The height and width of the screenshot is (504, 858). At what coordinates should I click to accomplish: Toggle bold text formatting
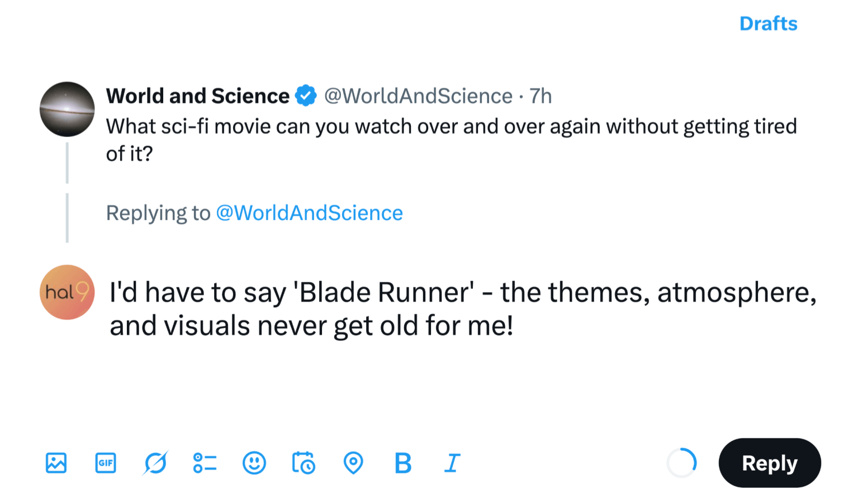(402, 463)
